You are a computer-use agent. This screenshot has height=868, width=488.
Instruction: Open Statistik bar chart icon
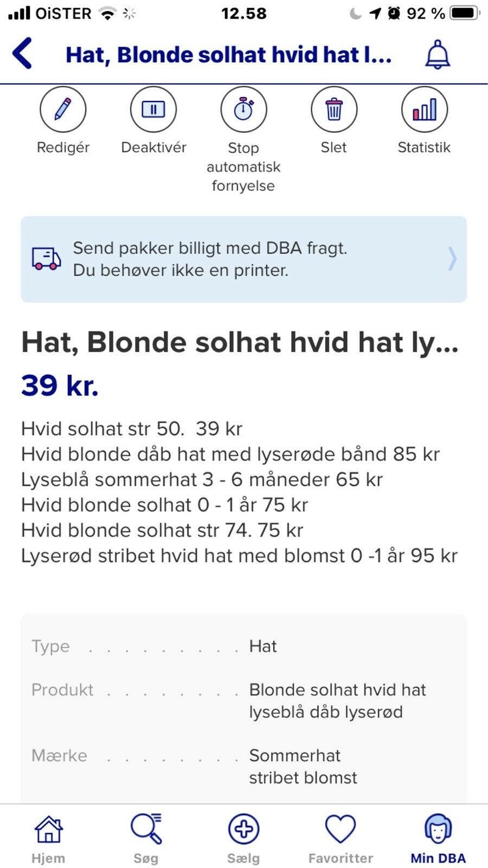coord(424,109)
